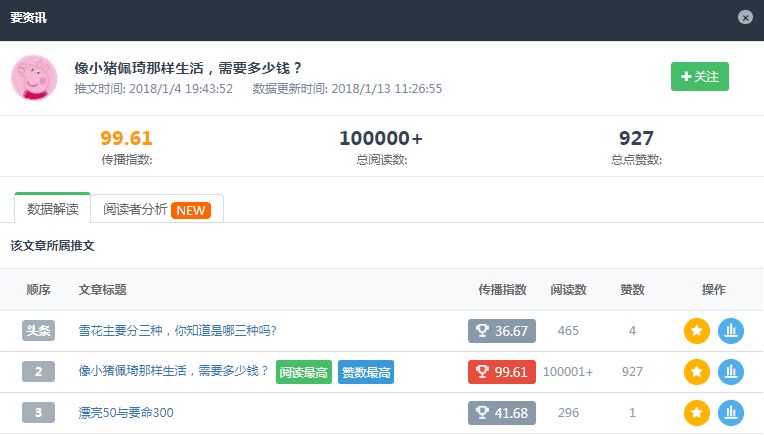
Task: Click the green 阅读最高 tag
Action: (304, 372)
